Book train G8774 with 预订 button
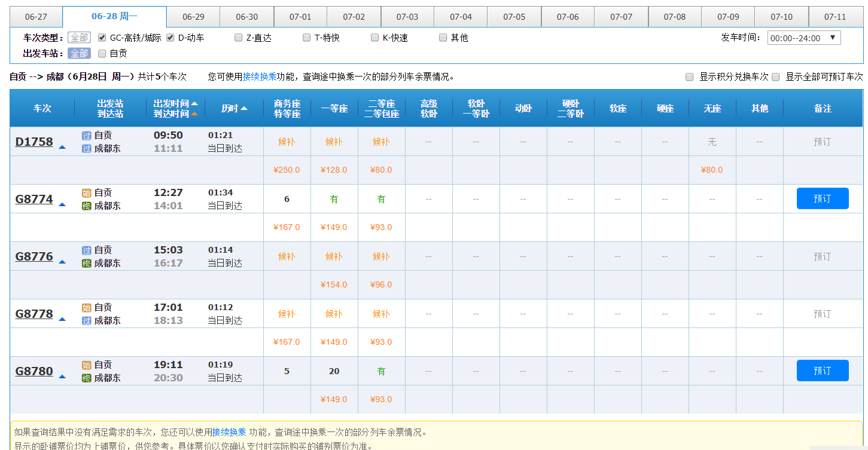868x450 pixels. pos(822,198)
